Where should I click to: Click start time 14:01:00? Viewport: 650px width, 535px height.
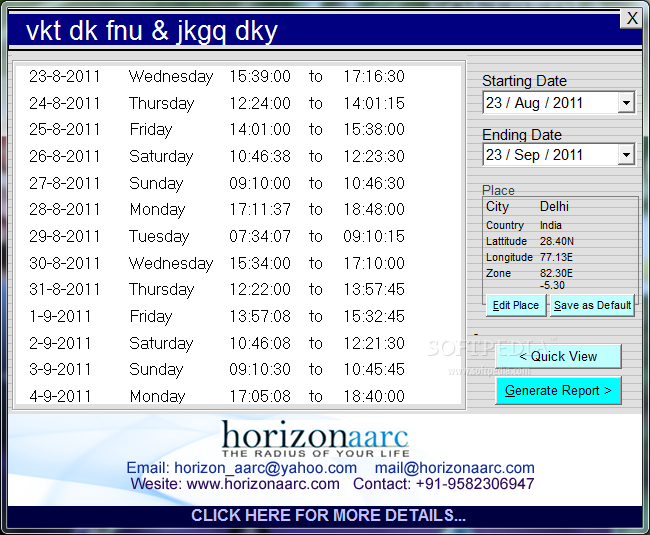tap(260, 129)
